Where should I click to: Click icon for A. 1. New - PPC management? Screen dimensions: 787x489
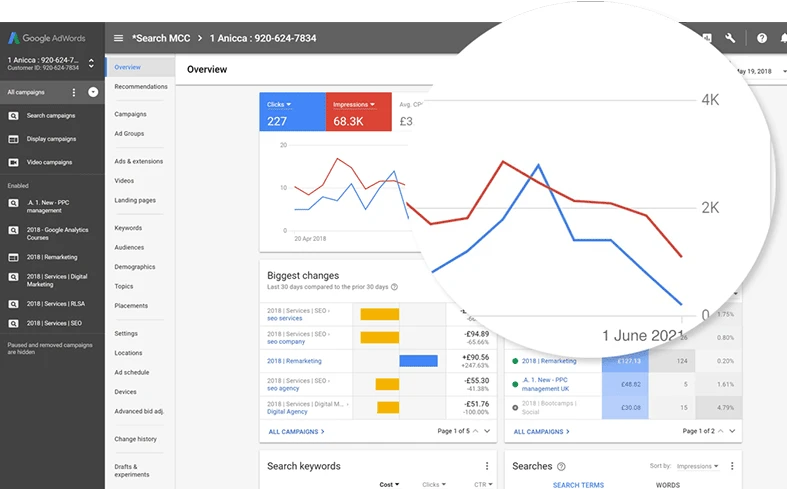(x=14, y=203)
